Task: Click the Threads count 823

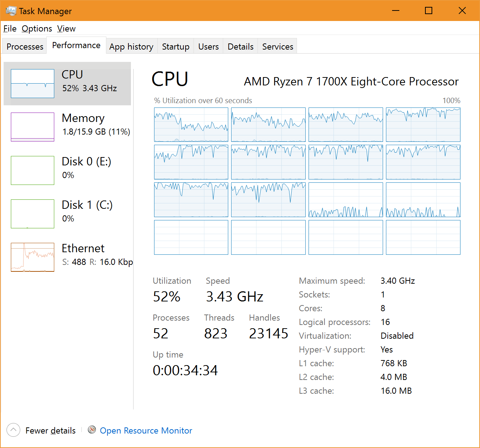Action: tap(216, 334)
